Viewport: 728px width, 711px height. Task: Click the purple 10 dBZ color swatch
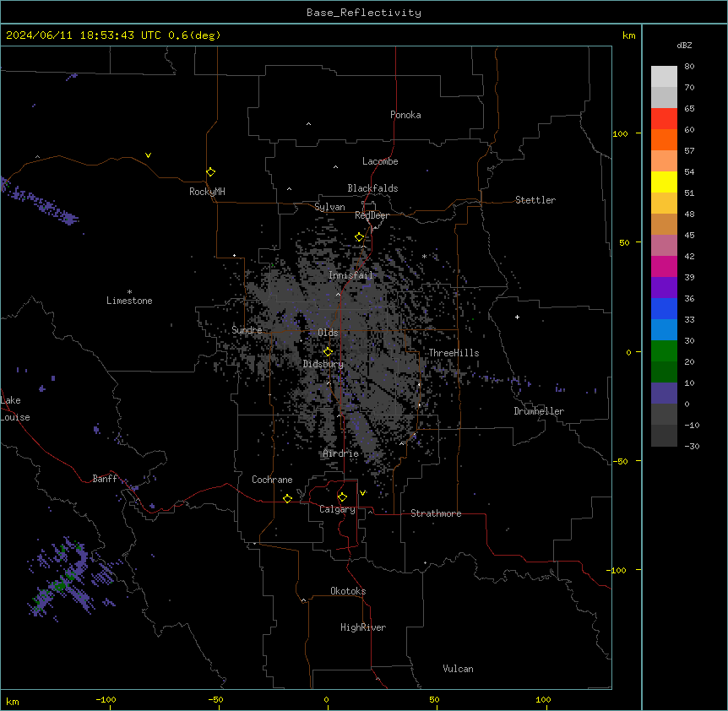(x=664, y=393)
